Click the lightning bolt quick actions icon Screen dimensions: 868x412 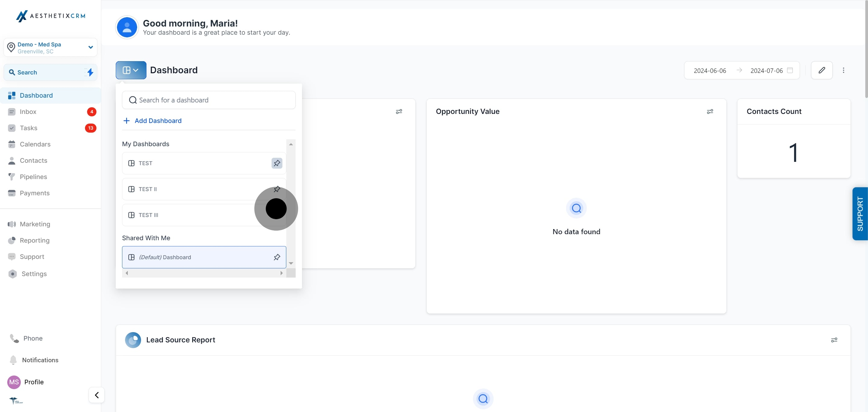click(90, 72)
